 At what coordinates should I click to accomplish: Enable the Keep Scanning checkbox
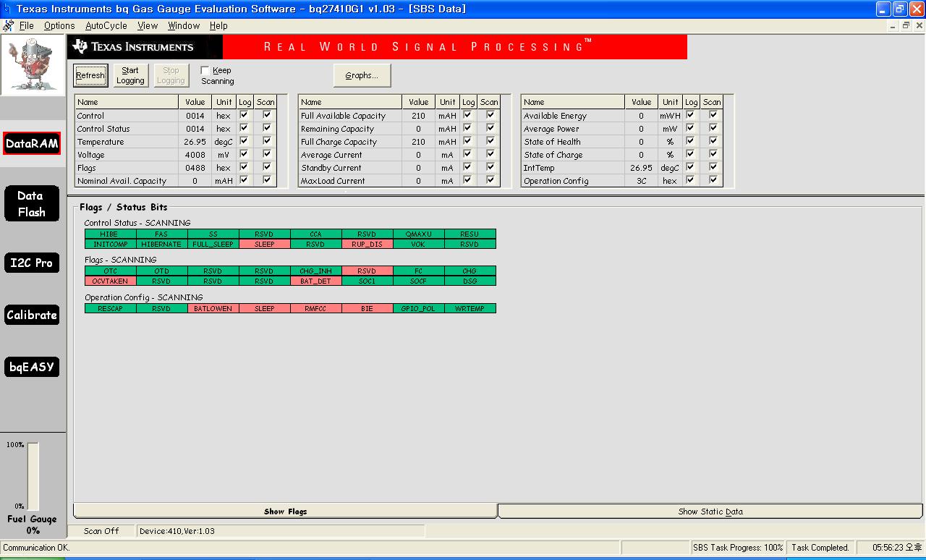205,70
